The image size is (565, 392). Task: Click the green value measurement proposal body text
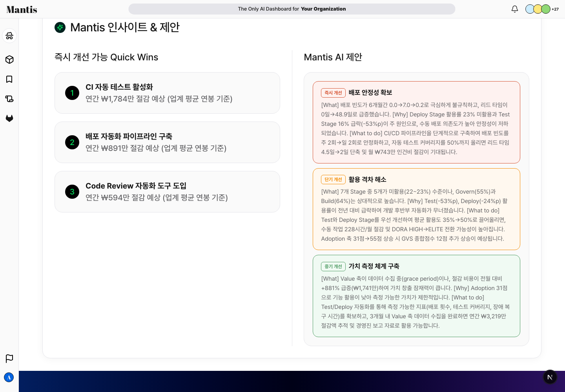click(x=416, y=302)
